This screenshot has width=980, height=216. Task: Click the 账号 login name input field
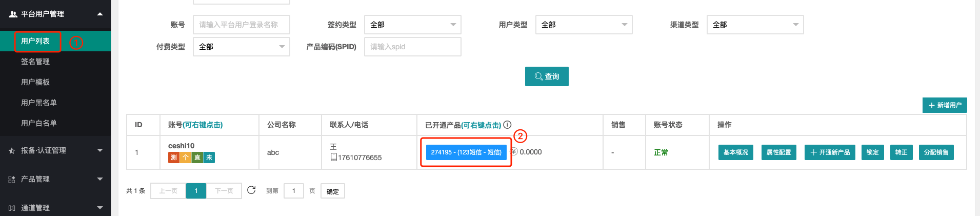pyautogui.click(x=242, y=25)
